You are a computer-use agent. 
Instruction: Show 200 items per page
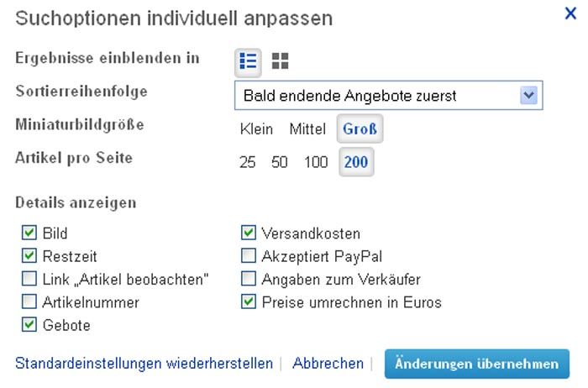pos(356,162)
